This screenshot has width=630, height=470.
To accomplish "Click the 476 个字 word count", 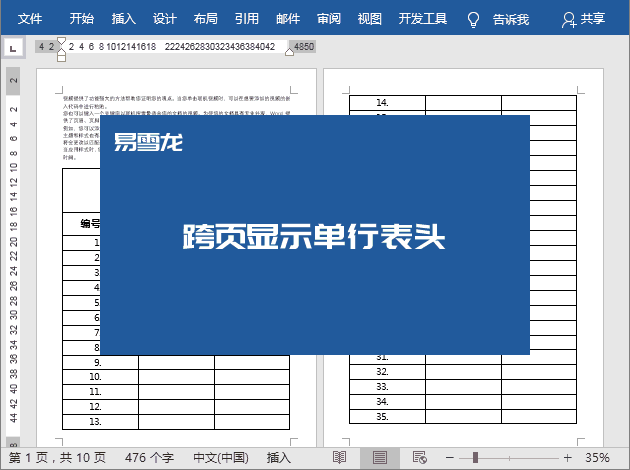I will pyautogui.click(x=151, y=457).
